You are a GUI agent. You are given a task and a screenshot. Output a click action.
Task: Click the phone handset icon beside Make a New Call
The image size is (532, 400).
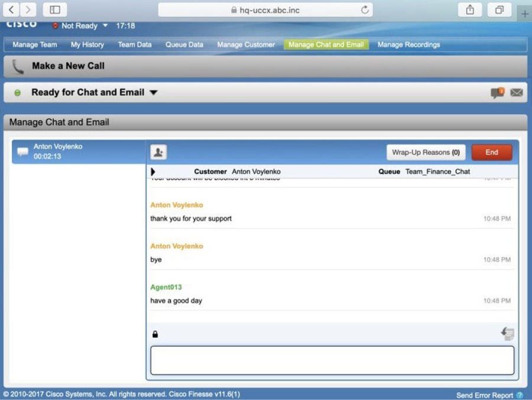tap(18, 66)
